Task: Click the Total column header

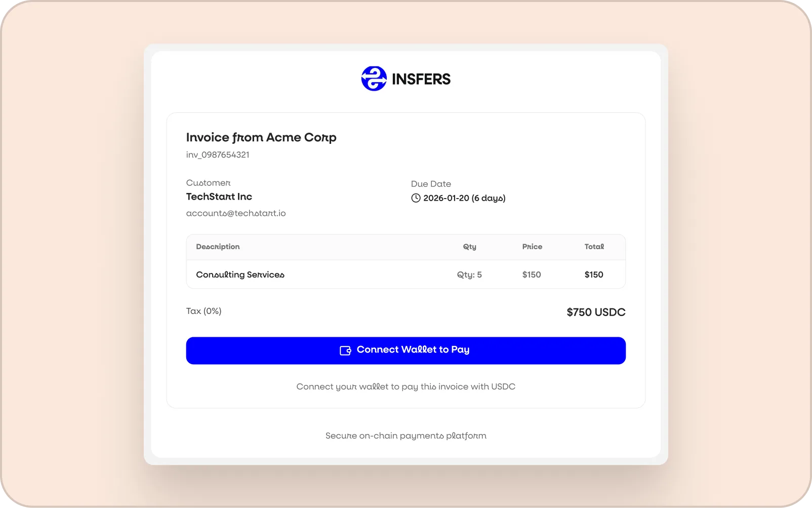Action: coord(594,247)
